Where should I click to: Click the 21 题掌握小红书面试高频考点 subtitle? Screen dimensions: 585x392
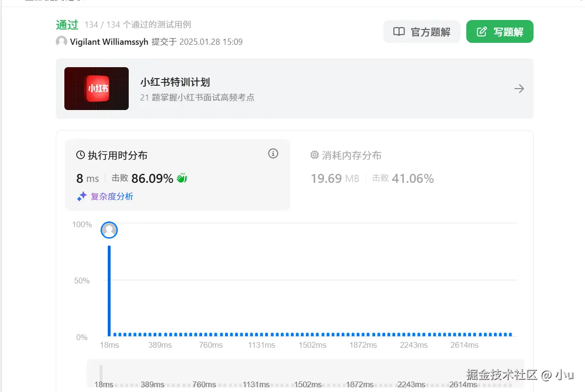(x=197, y=97)
